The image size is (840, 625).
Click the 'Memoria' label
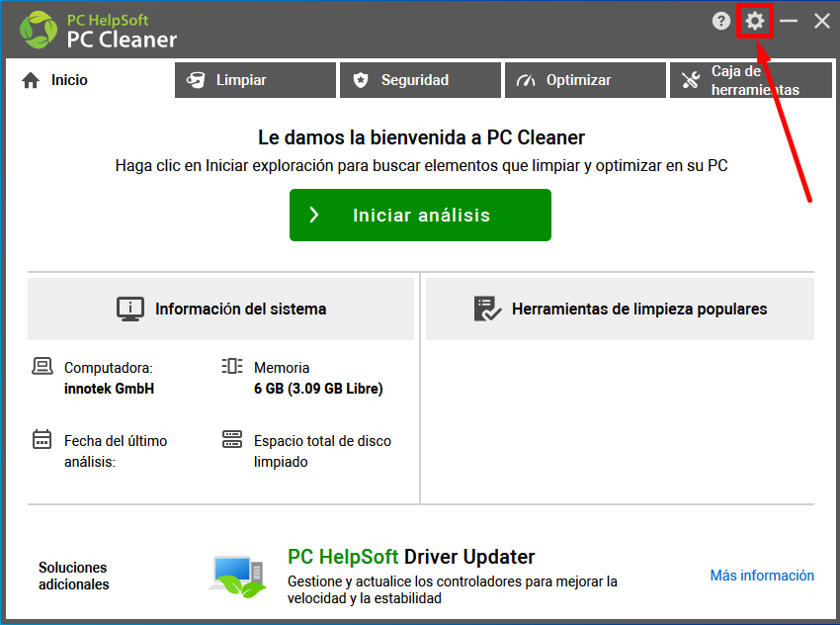click(282, 368)
